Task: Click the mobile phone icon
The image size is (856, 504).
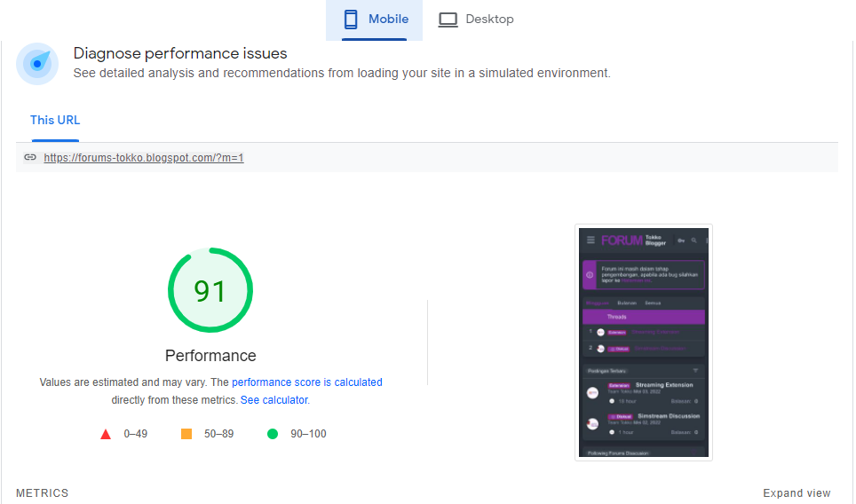Action: coord(351,20)
